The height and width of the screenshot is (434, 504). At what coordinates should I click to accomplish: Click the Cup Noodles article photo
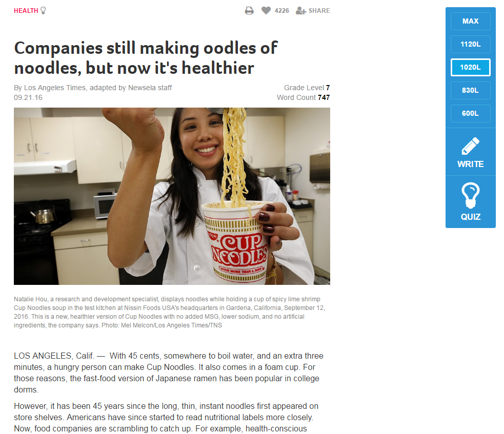pos(172,196)
